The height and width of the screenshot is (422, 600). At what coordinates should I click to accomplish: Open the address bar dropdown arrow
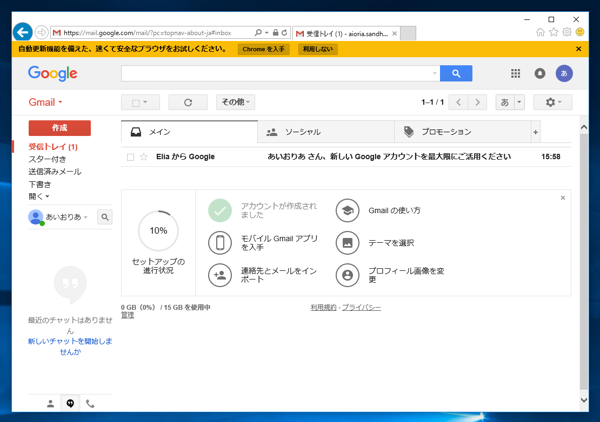tap(267, 33)
